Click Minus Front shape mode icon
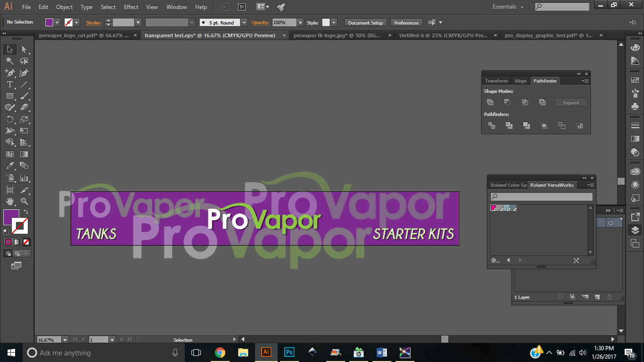Viewport: 644px width, 362px height. click(507, 102)
